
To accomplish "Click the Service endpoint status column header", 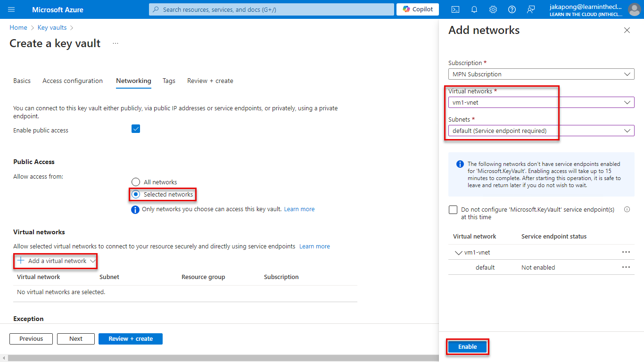I will pyautogui.click(x=554, y=236).
